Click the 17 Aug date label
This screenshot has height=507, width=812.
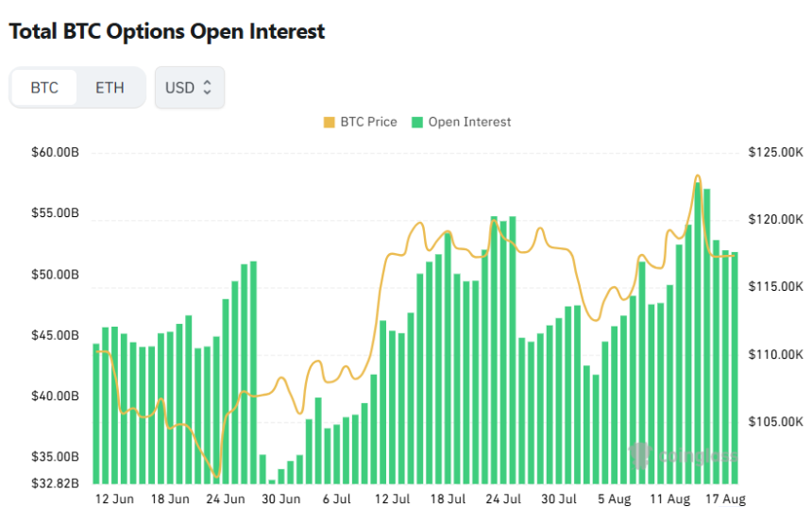725,499
